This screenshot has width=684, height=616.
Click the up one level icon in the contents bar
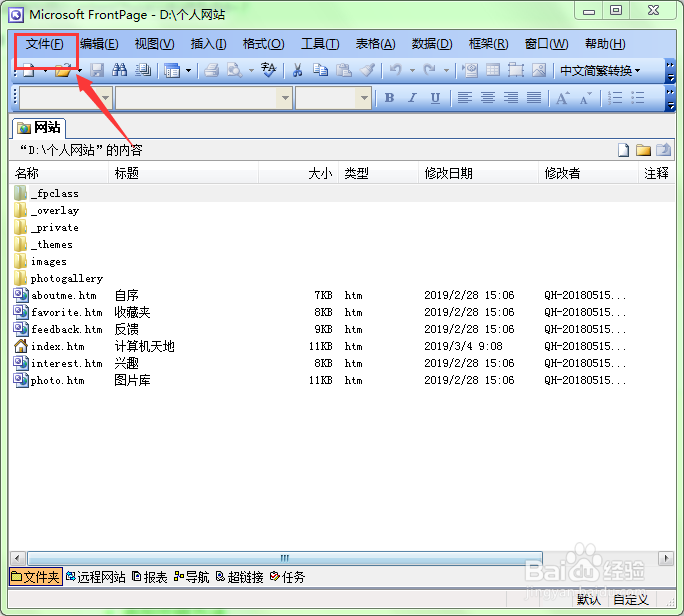click(663, 150)
